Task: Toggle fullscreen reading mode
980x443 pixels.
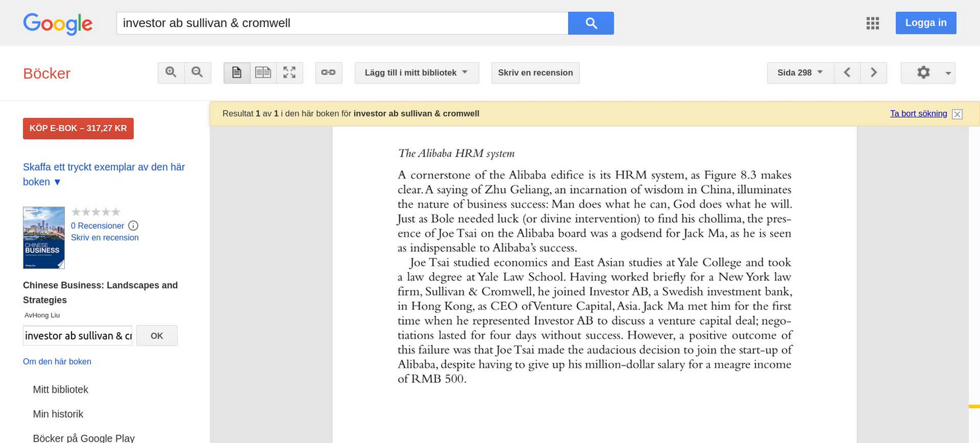Action: [289, 73]
